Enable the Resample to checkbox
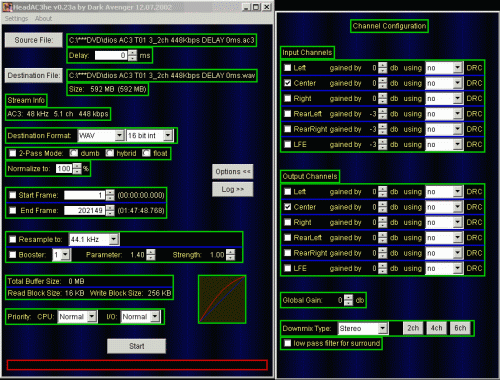 13,239
